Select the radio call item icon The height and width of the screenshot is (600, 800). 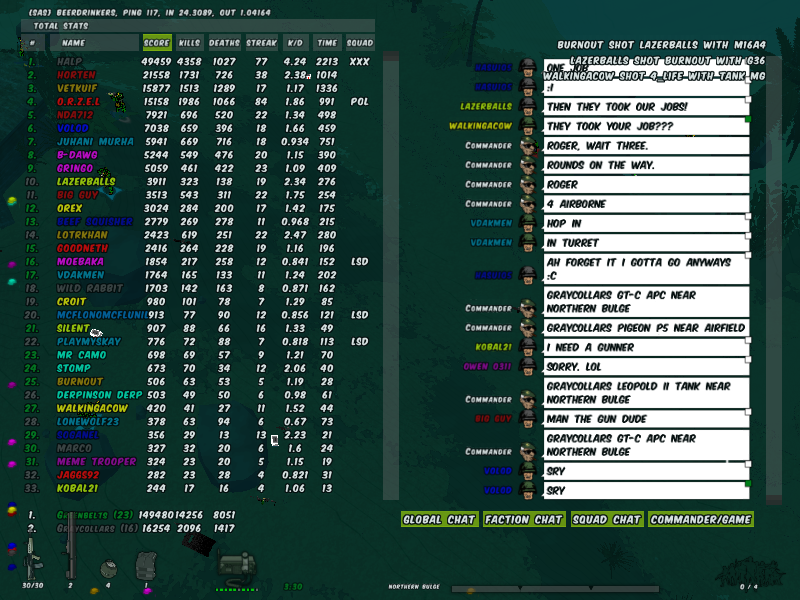(236, 568)
